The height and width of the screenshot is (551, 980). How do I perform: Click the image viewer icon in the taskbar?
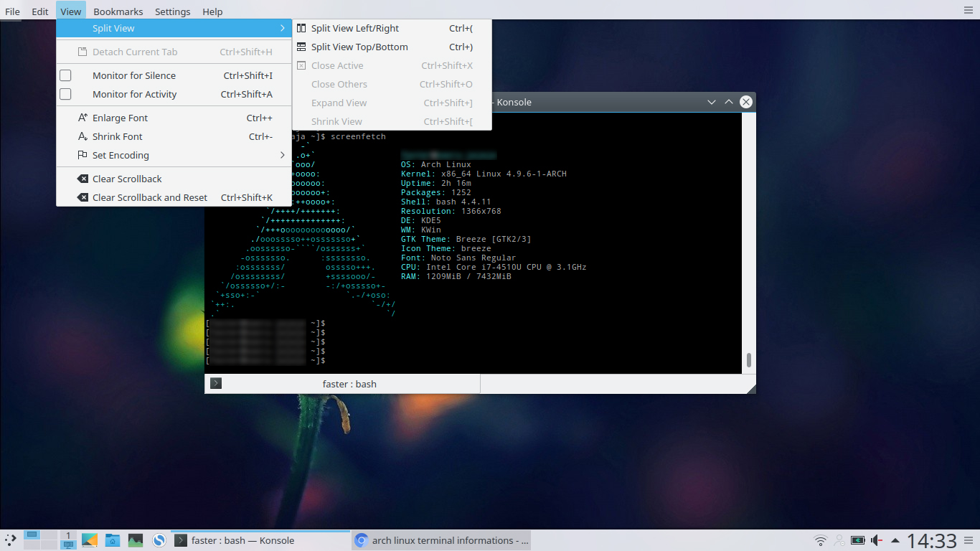(136, 540)
